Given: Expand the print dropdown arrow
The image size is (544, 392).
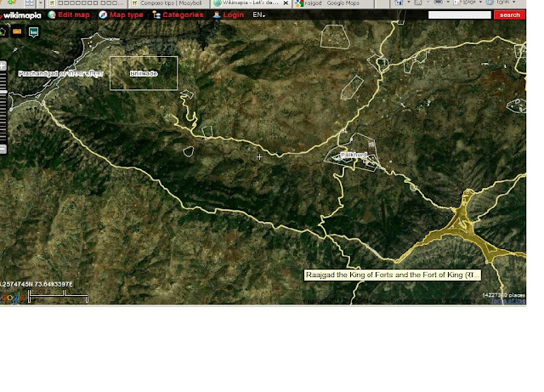Looking at the screenshot, I should coord(448,3).
